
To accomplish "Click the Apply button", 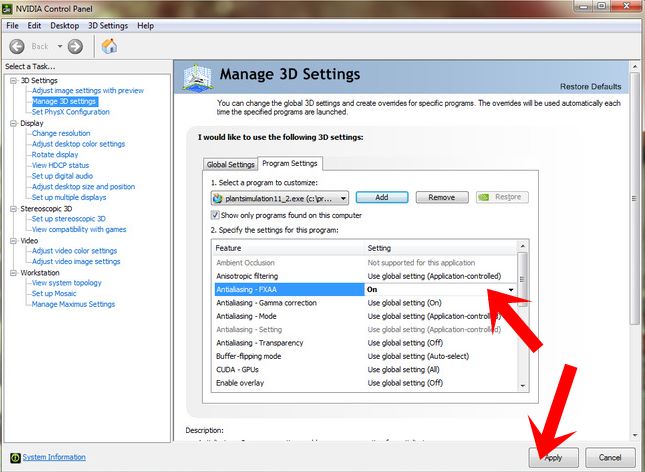I will pyautogui.click(x=553, y=458).
